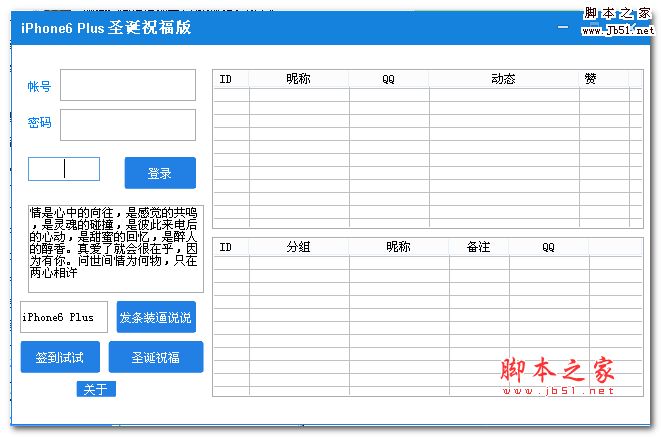Click the iPhone6 Plus 圣诞祝福版 window title

106,28
